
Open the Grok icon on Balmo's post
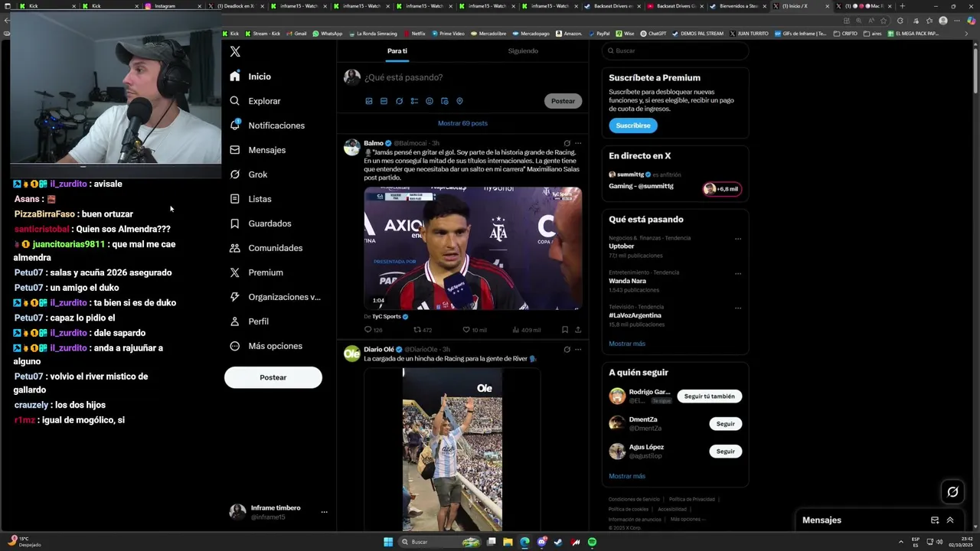pyautogui.click(x=567, y=143)
